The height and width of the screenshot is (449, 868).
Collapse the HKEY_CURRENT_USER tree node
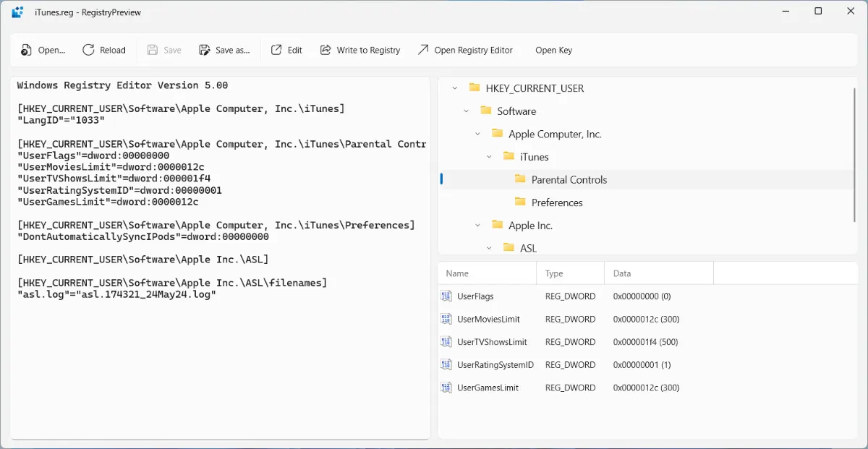point(455,88)
